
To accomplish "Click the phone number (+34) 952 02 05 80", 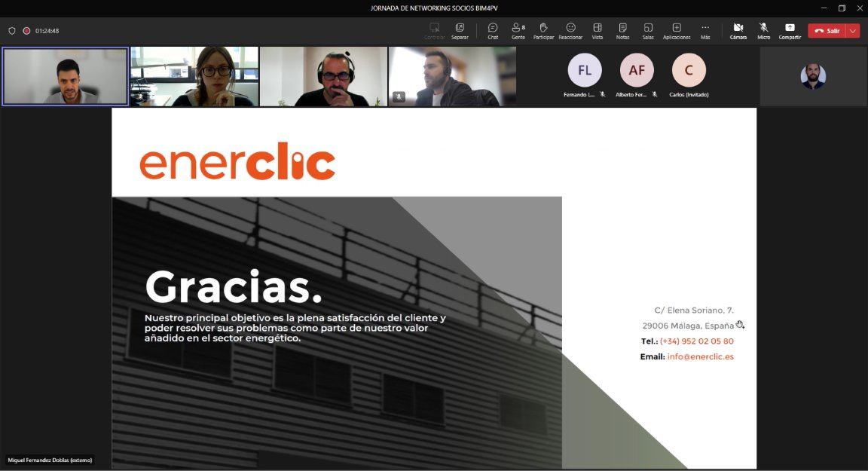I will tap(696, 341).
